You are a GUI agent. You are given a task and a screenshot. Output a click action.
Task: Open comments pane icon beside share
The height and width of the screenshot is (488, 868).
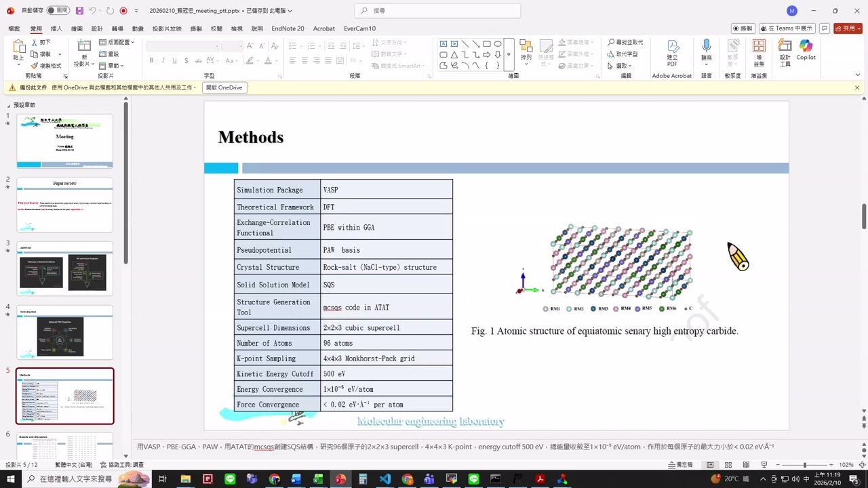[x=825, y=28]
